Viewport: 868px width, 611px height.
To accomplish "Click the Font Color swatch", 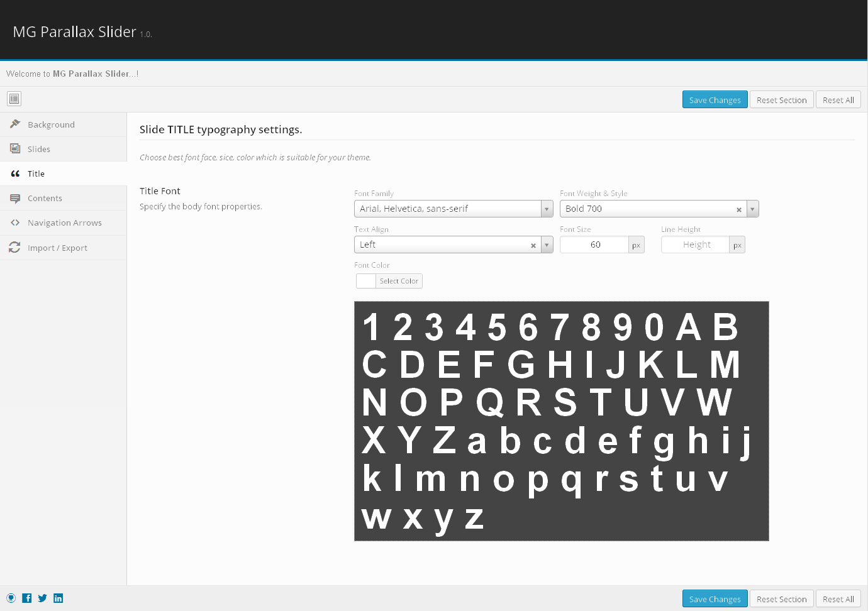I will 366,281.
